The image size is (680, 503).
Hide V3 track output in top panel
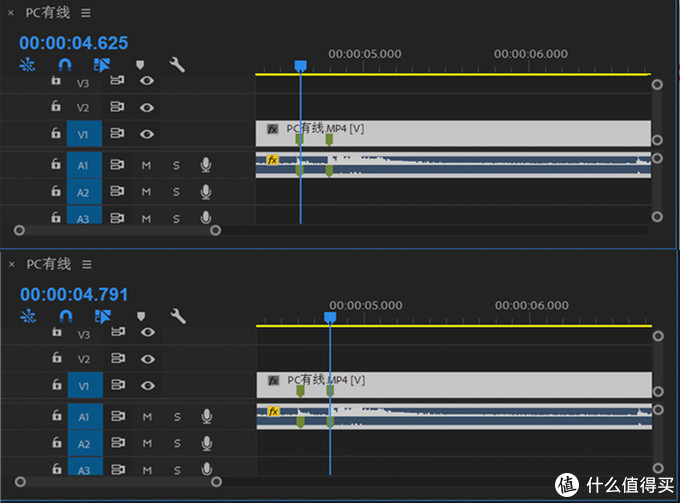pyautogui.click(x=147, y=81)
